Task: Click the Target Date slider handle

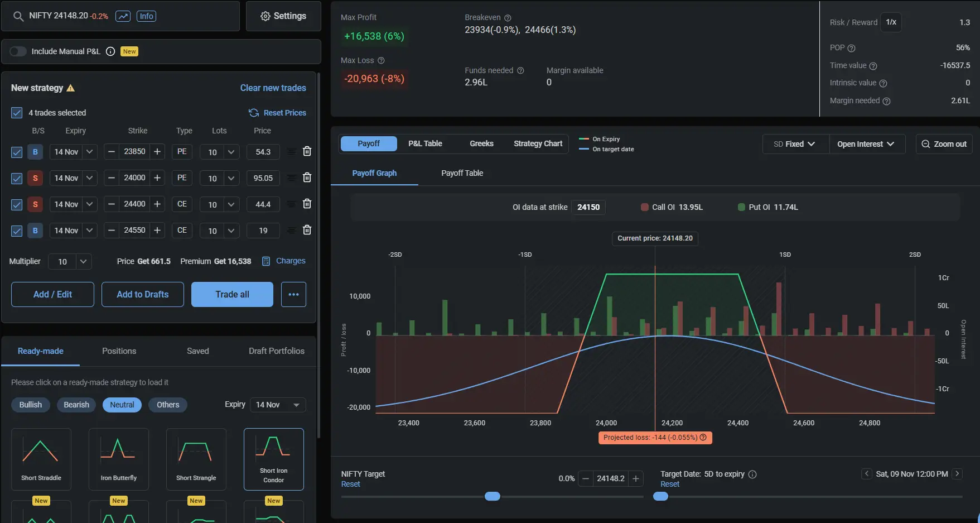Action: tap(660, 496)
